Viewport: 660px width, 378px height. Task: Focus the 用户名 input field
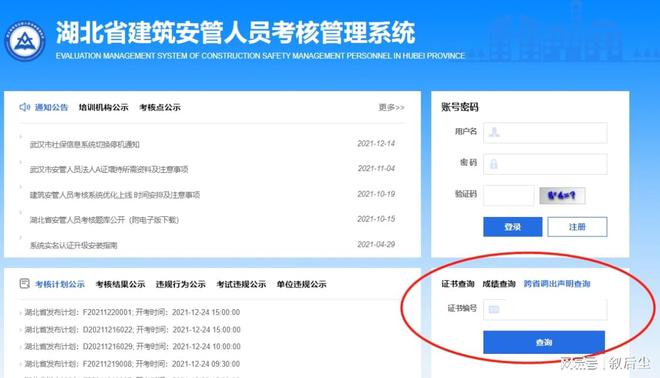click(x=545, y=133)
